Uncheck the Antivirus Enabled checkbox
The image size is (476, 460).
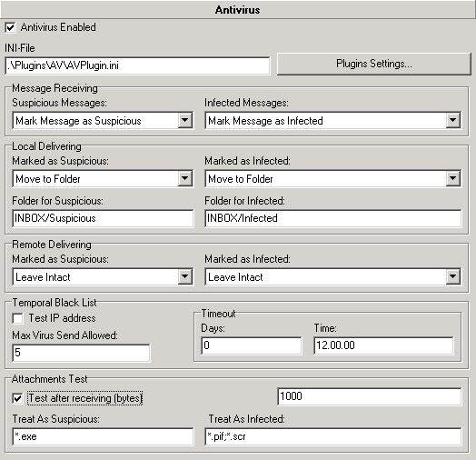(x=10, y=27)
